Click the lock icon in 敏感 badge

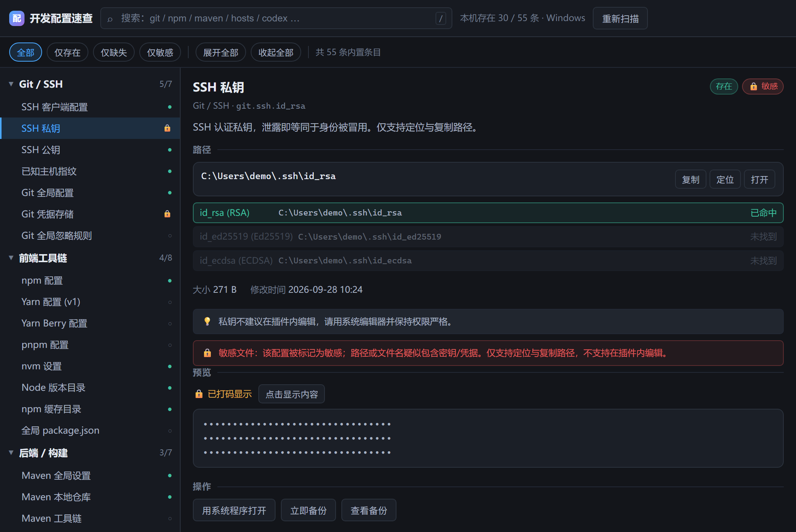click(754, 86)
